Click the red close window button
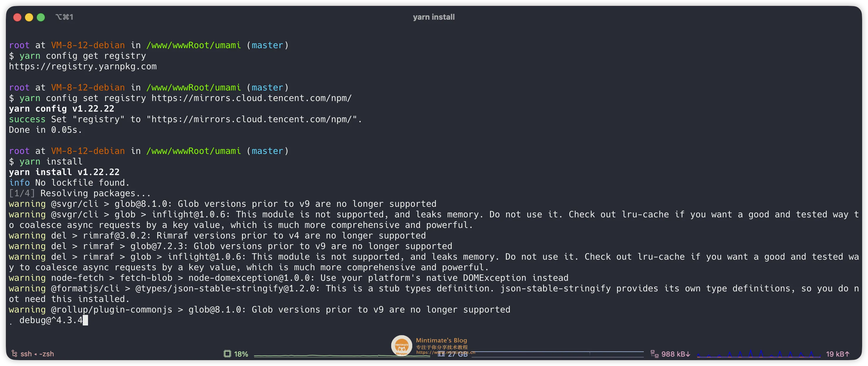Screen dimensions: 868x366 point(17,17)
